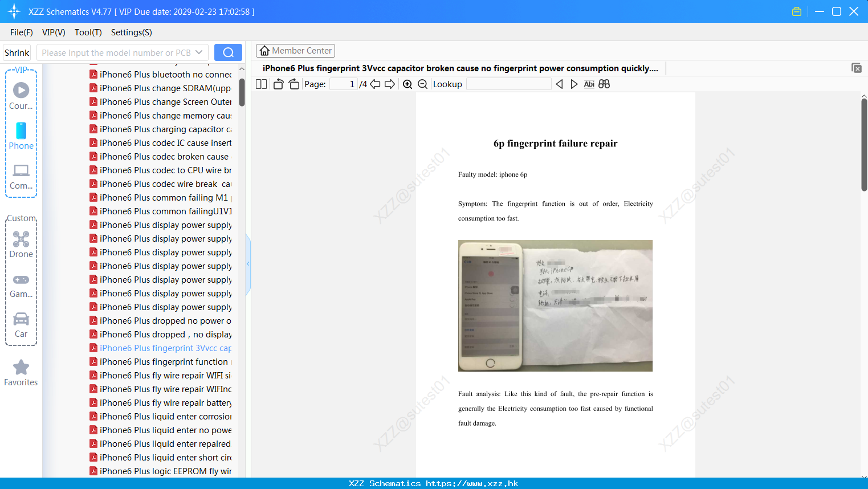
Task: Open 'iPhone6 Plus fly wire repair battery' file
Action: tap(160, 403)
